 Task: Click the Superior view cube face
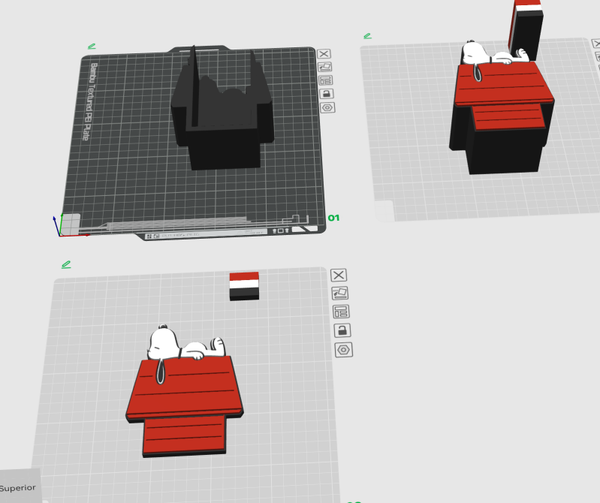pos(18,488)
